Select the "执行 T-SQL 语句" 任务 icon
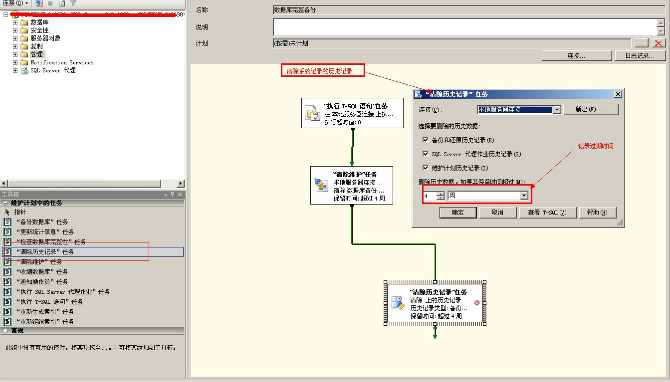 coord(7,301)
